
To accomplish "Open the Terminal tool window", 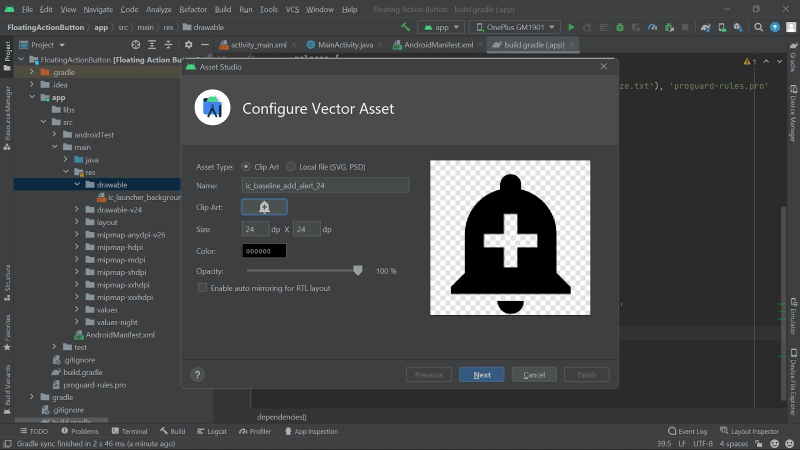I will pyautogui.click(x=130, y=431).
